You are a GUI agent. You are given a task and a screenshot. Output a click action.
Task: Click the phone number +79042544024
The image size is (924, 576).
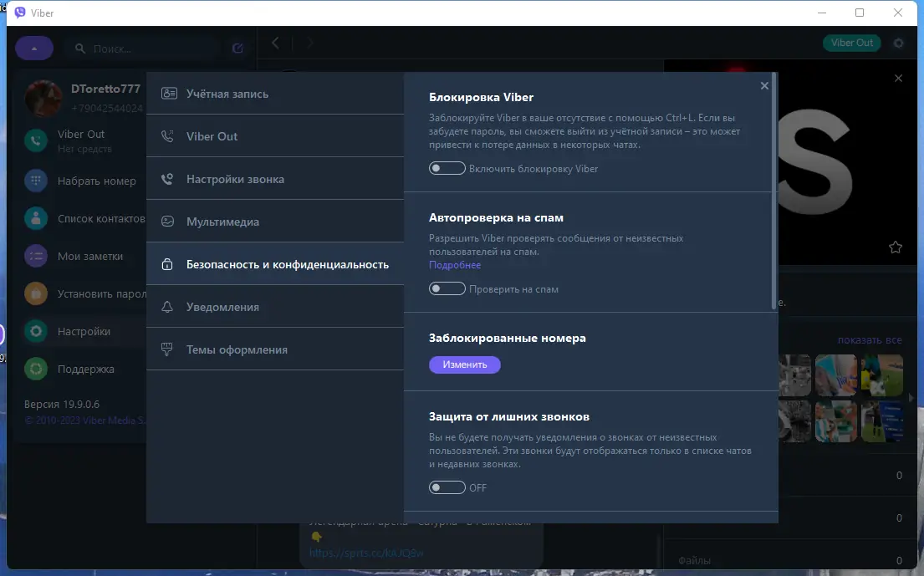pyautogui.click(x=107, y=109)
